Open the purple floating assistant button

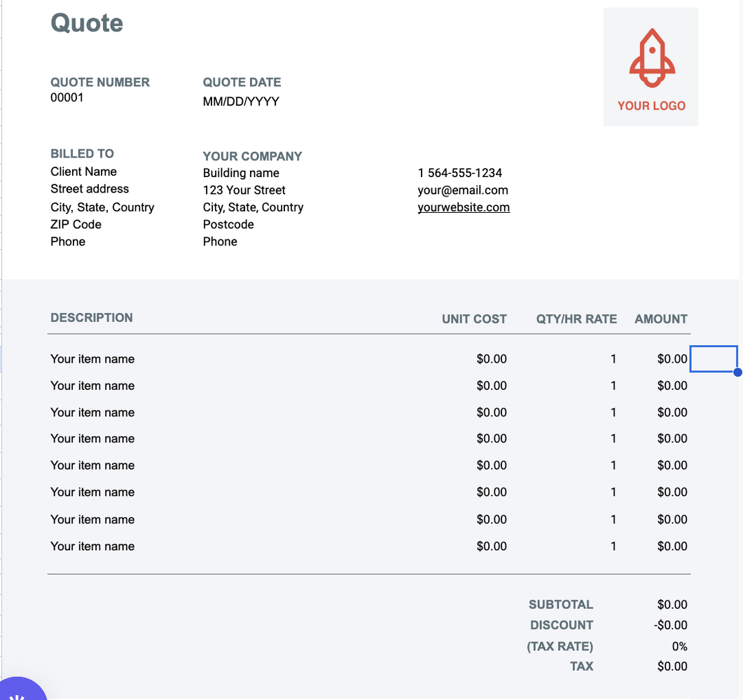(x=19, y=689)
